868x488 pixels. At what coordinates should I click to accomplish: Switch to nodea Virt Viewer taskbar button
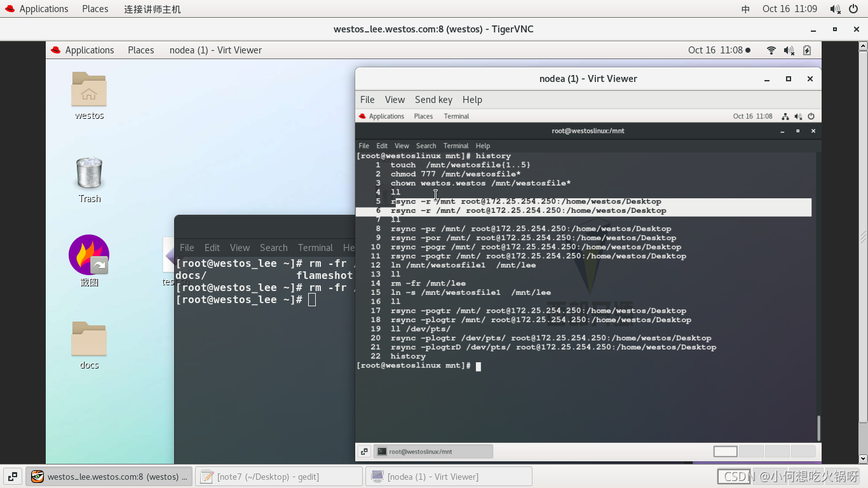tap(449, 477)
